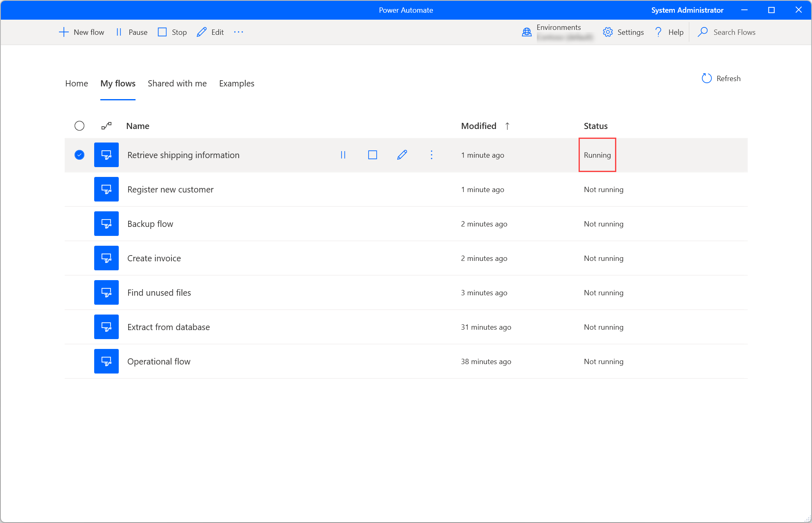The image size is (812, 523).
Task: Toggle the checkbox for Retrieve shipping information
Action: (79, 154)
